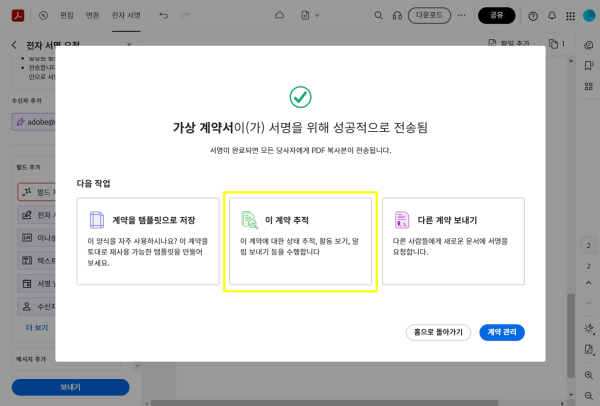This screenshot has height=406, width=600.
Task: Open the page thumbnails grid icon
Action: point(589,86)
